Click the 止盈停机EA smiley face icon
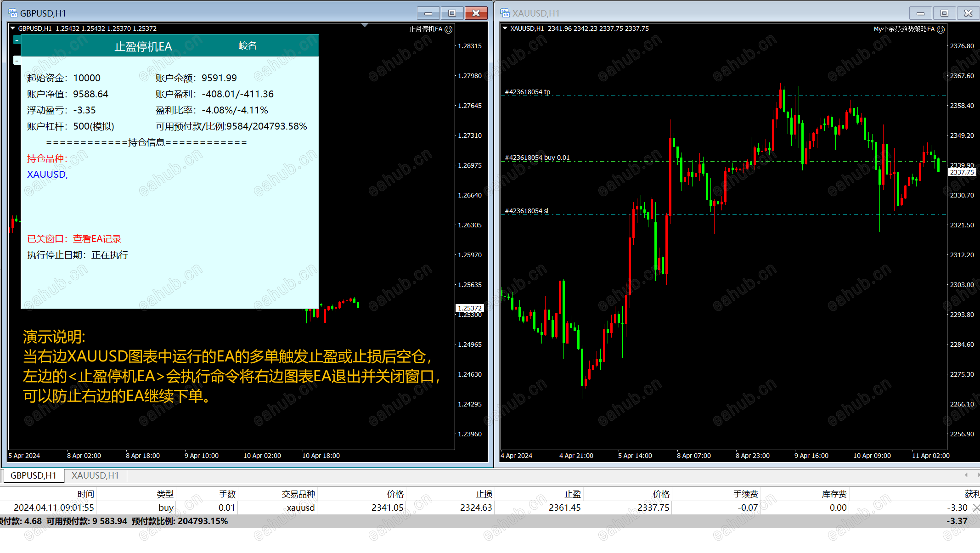Image resolution: width=980 pixels, height=553 pixels. click(449, 29)
